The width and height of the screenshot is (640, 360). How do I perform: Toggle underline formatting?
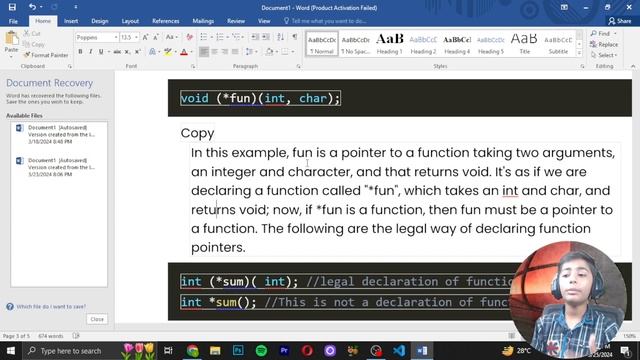[101, 52]
